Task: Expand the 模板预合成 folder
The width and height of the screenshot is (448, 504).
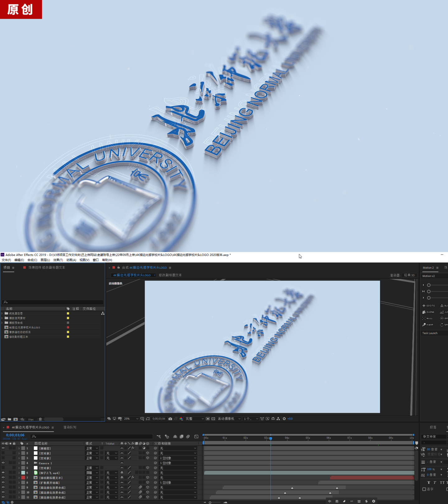Action: pyautogui.click(x=2, y=323)
